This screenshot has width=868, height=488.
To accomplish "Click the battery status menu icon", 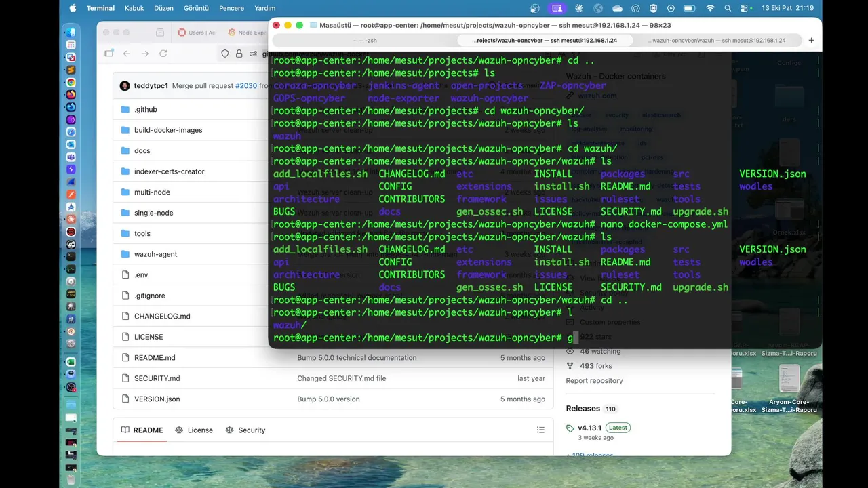I will pyautogui.click(x=690, y=8).
